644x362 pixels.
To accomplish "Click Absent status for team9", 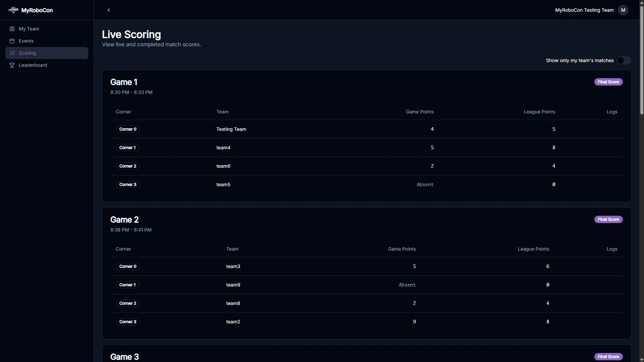I will (407, 285).
